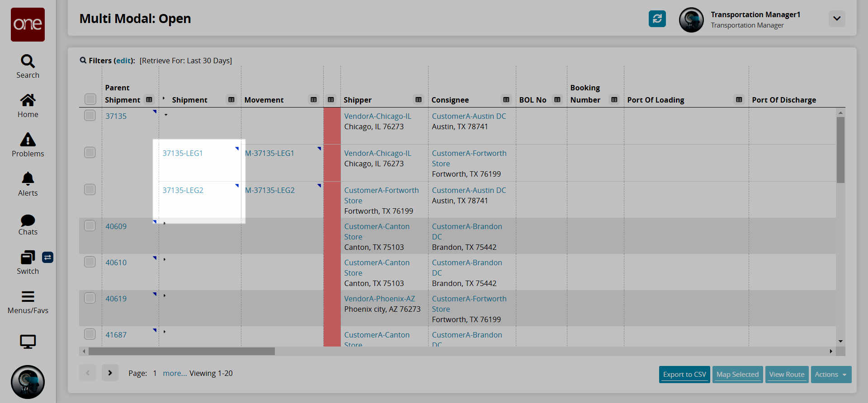Click the blue corner marker on 37135 cell
This screenshot has height=403, width=868.
pyautogui.click(x=155, y=111)
